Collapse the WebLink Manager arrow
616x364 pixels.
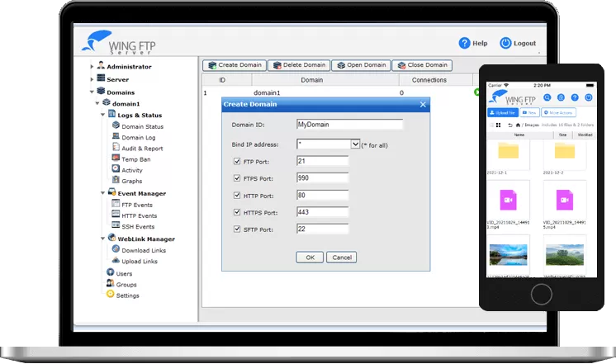point(103,239)
